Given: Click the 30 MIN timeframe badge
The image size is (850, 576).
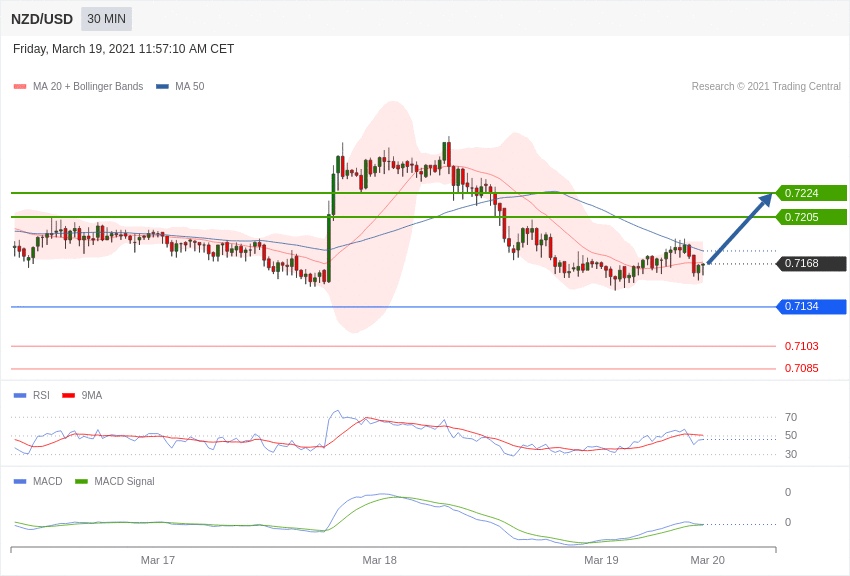Looking at the screenshot, I should [x=106, y=19].
